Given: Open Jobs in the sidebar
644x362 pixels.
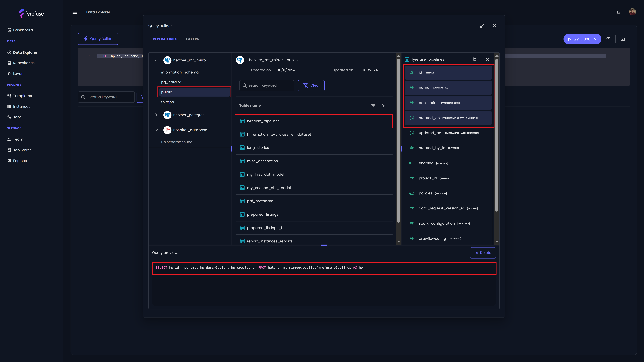Looking at the screenshot, I should coord(15,117).
